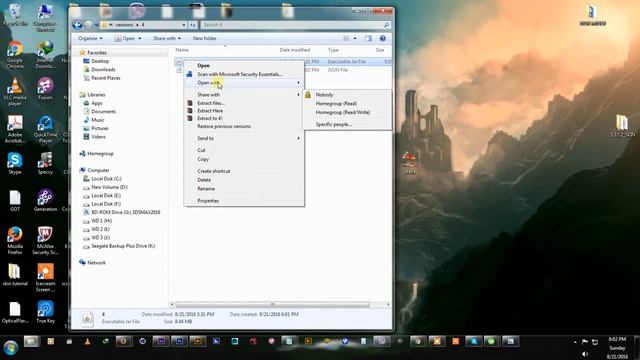Open Icecream Screen Recorder desktop icon
The height and width of the screenshot is (360, 640).
[45, 278]
